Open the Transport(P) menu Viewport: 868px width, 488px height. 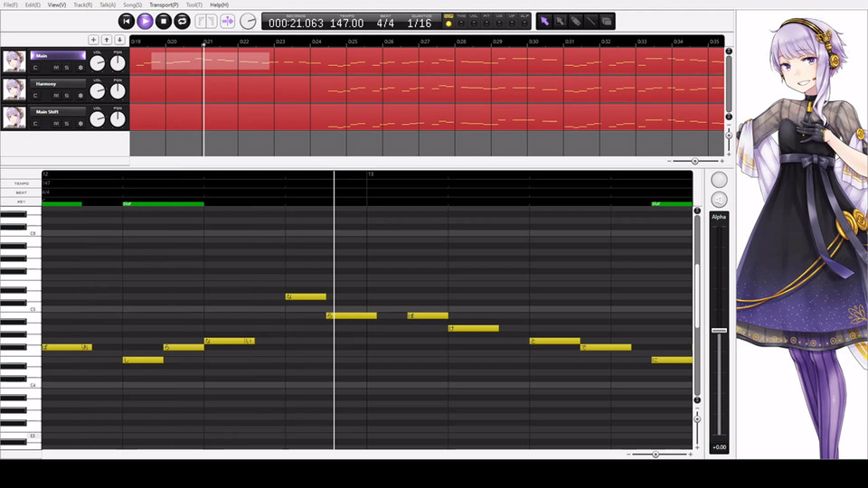click(x=164, y=5)
